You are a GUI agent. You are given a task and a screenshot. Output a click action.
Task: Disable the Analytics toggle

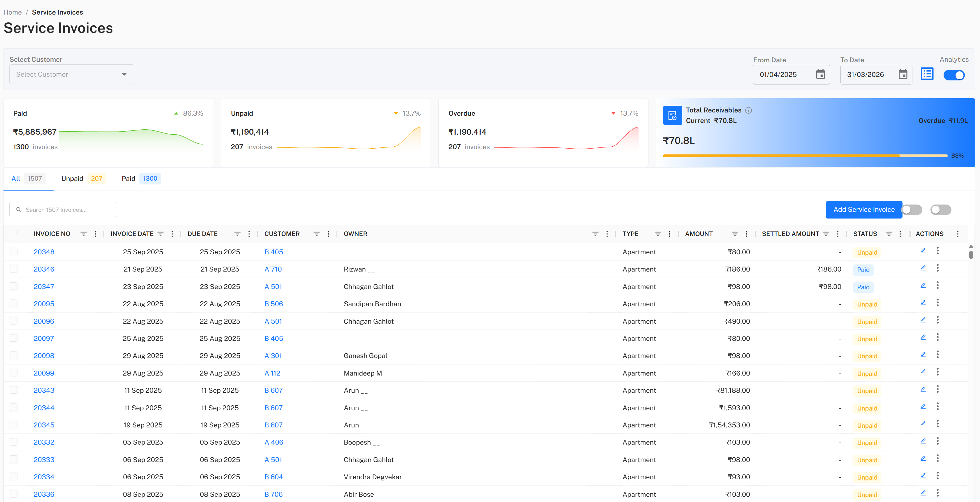pos(954,75)
